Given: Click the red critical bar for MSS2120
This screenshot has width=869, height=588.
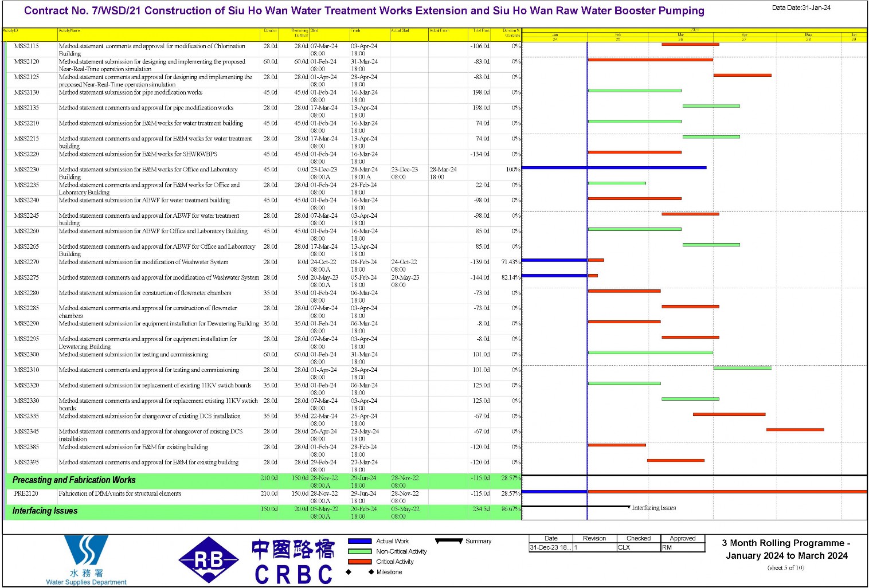Looking at the screenshot, I should 651,60.
